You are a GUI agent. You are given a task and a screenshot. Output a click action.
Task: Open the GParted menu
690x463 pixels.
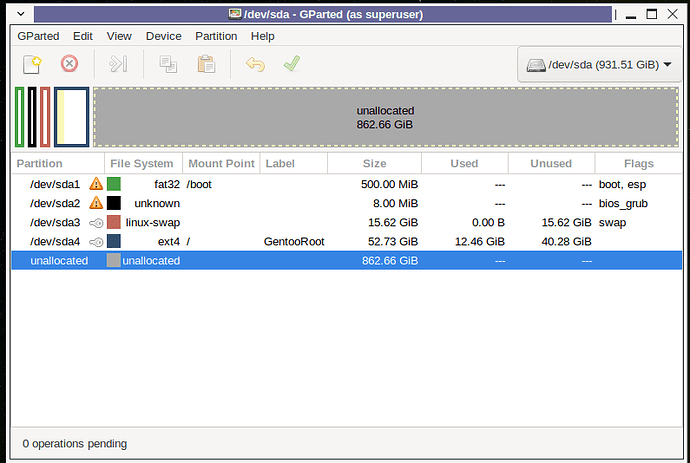[x=38, y=36]
